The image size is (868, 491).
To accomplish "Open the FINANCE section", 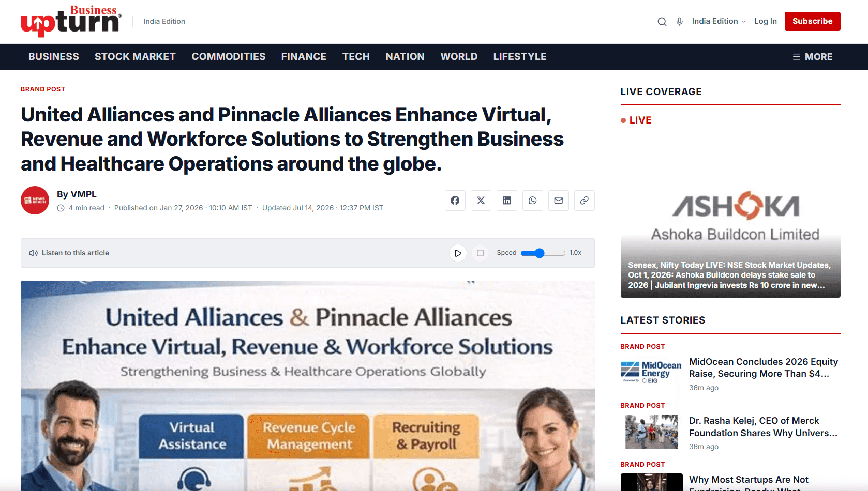I will (304, 57).
